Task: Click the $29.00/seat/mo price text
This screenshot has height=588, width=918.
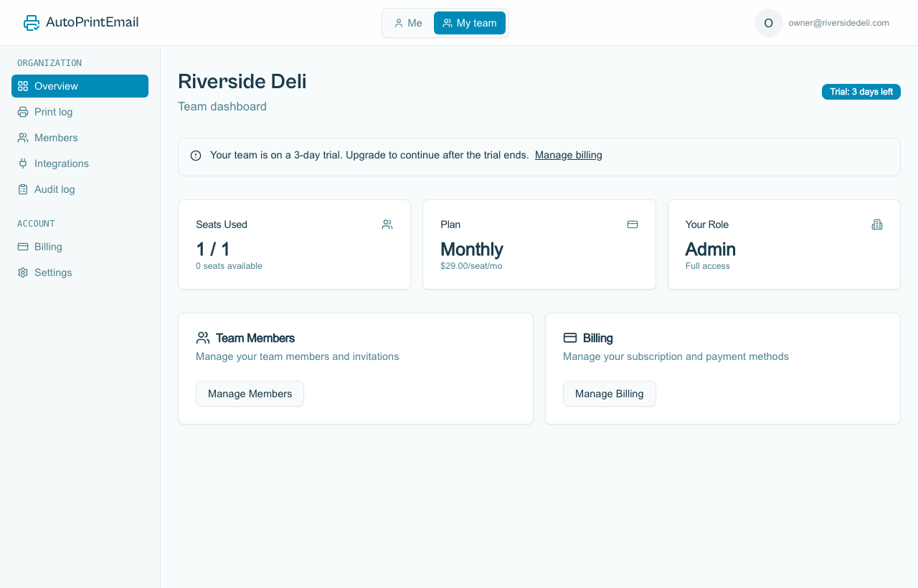Action: pyautogui.click(x=471, y=266)
